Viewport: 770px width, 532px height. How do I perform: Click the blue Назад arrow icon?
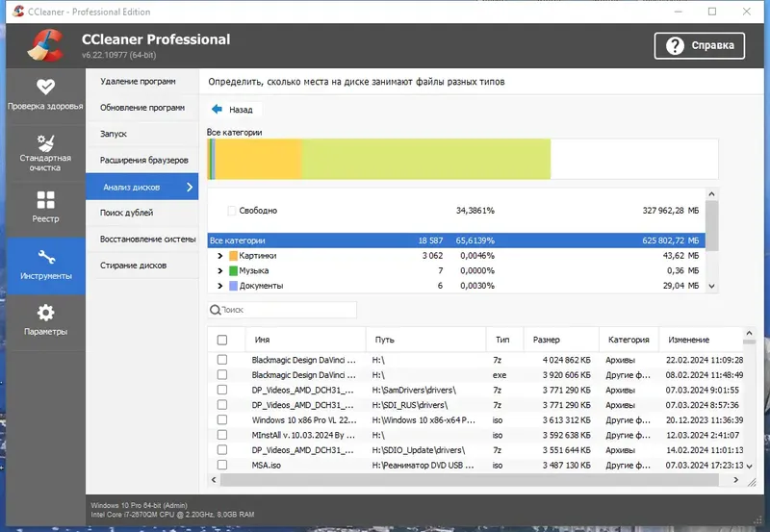[x=217, y=109]
